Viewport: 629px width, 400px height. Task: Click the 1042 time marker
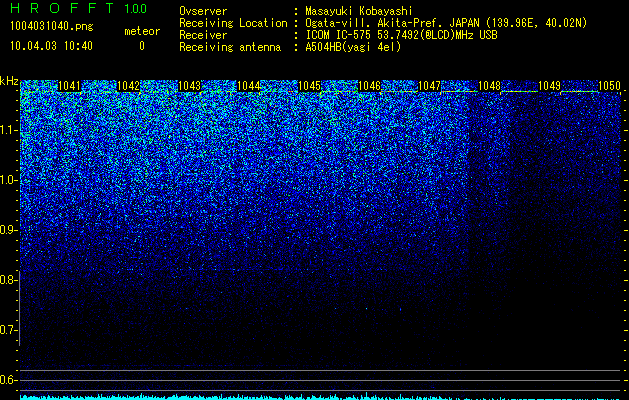click(x=128, y=86)
